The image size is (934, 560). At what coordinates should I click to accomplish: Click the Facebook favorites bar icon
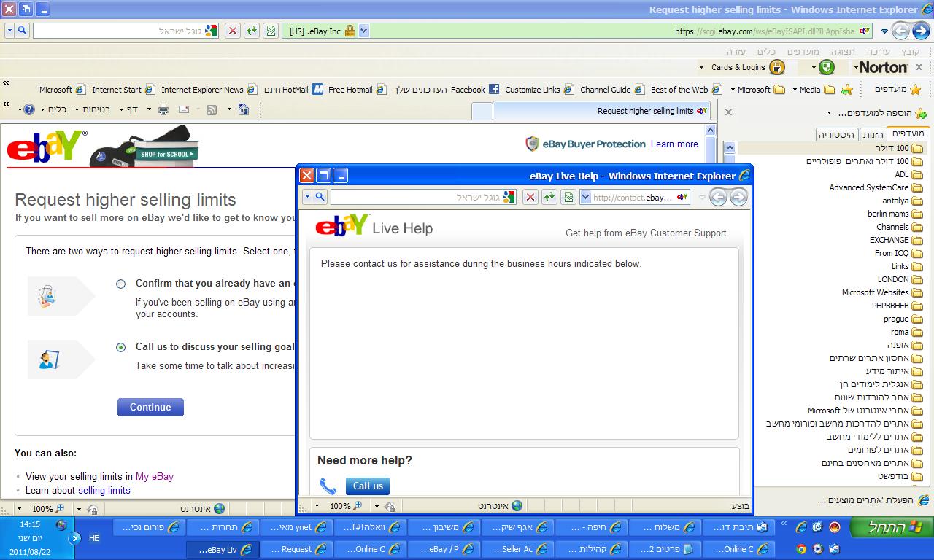(x=494, y=90)
